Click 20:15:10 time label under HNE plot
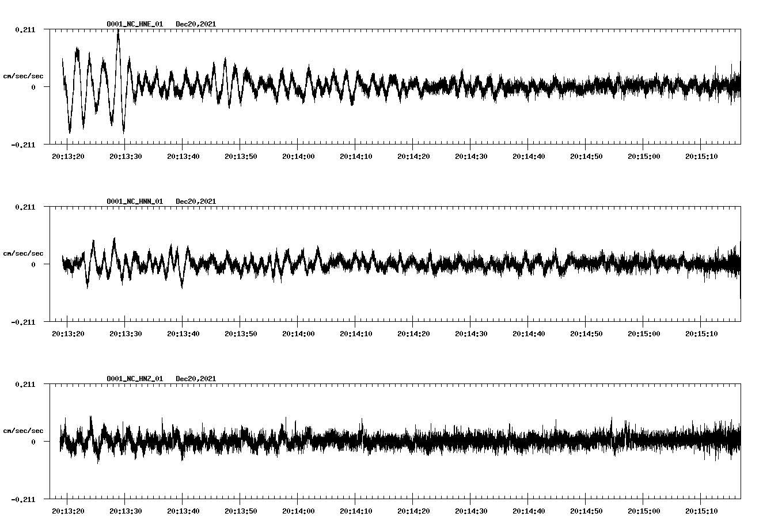This screenshot has height=532, width=782. [x=701, y=157]
